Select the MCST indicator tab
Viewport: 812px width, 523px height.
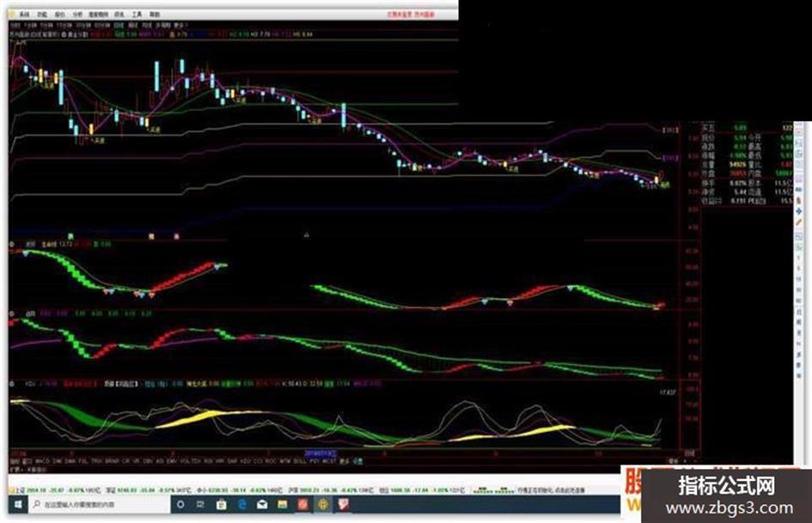tap(329, 460)
